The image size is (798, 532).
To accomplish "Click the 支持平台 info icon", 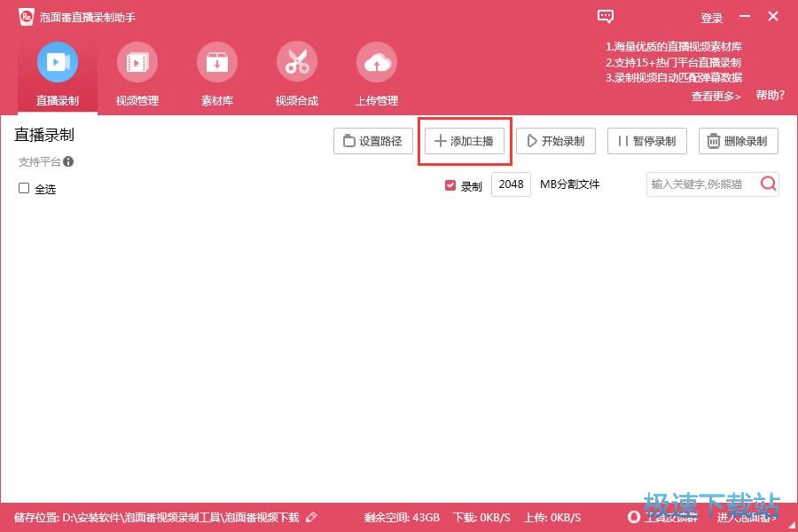I will point(68,161).
